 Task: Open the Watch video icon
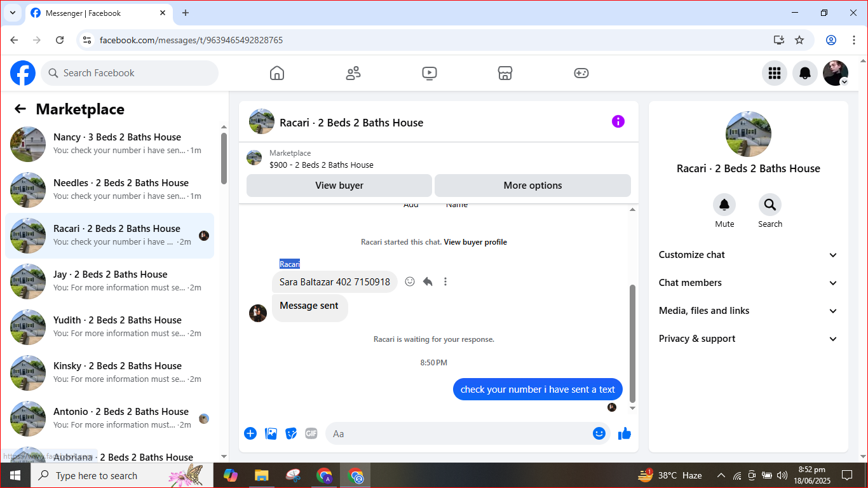pyautogui.click(x=430, y=73)
